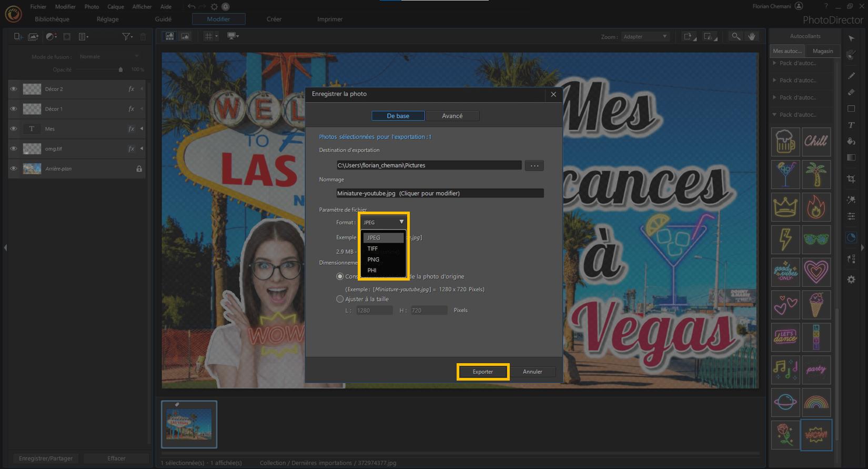868x469 pixels.
Task: Select the Crop tool icon
Action: (851, 179)
